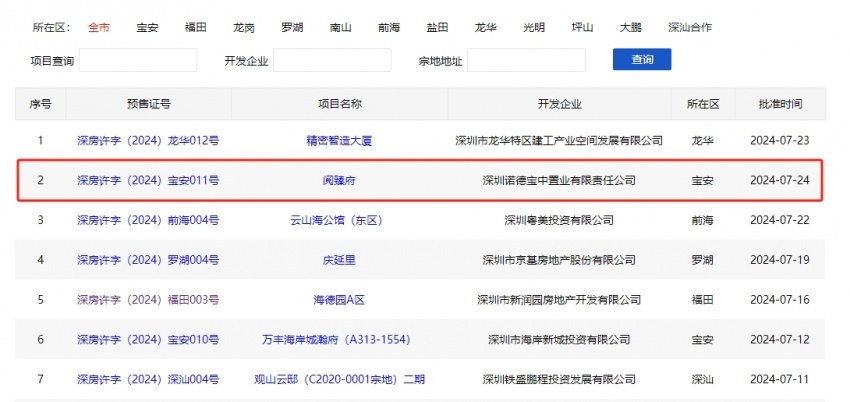Open project 庆延里
850x402 pixels.
[x=339, y=260]
